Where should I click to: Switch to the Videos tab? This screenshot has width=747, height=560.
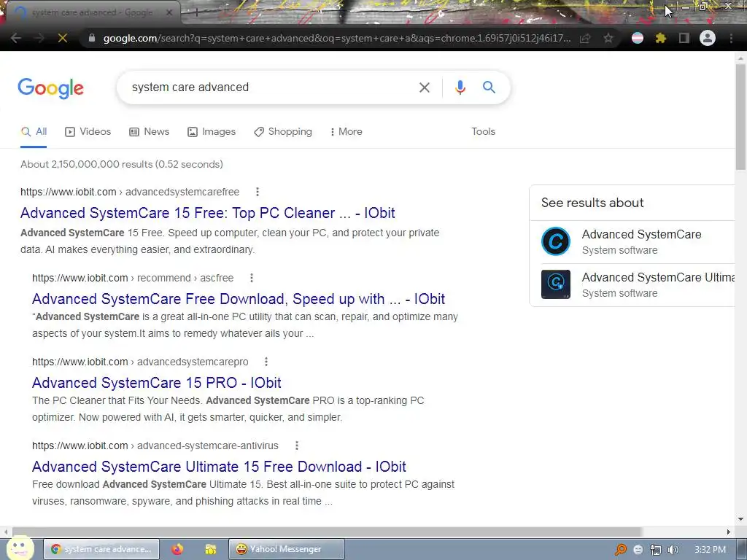(x=88, y=132)
